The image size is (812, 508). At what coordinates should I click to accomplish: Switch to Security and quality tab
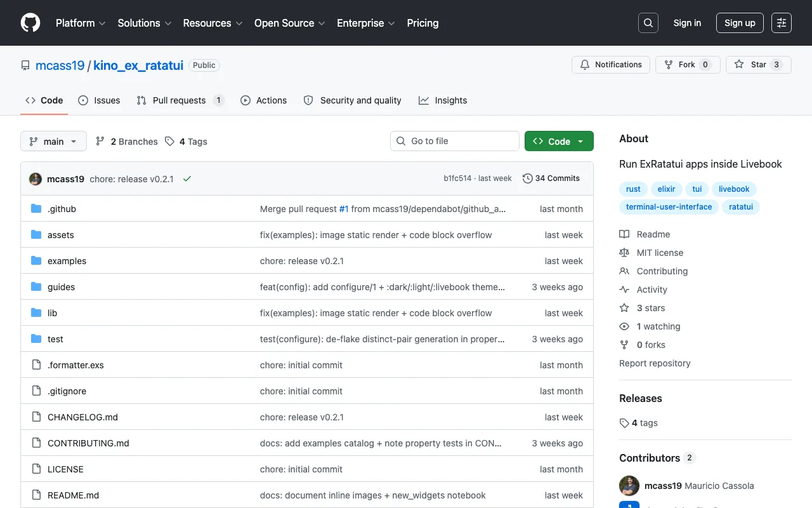pos(353,100)
